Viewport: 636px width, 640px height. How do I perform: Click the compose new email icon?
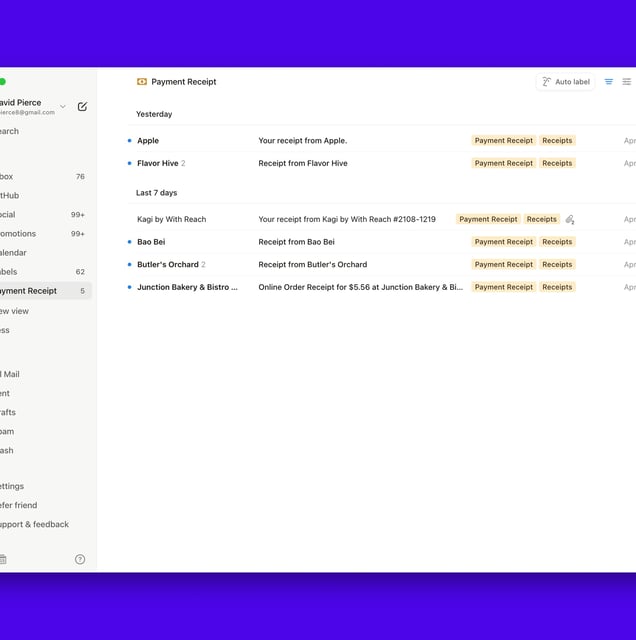pyautogui.click(x=82, y=107)
